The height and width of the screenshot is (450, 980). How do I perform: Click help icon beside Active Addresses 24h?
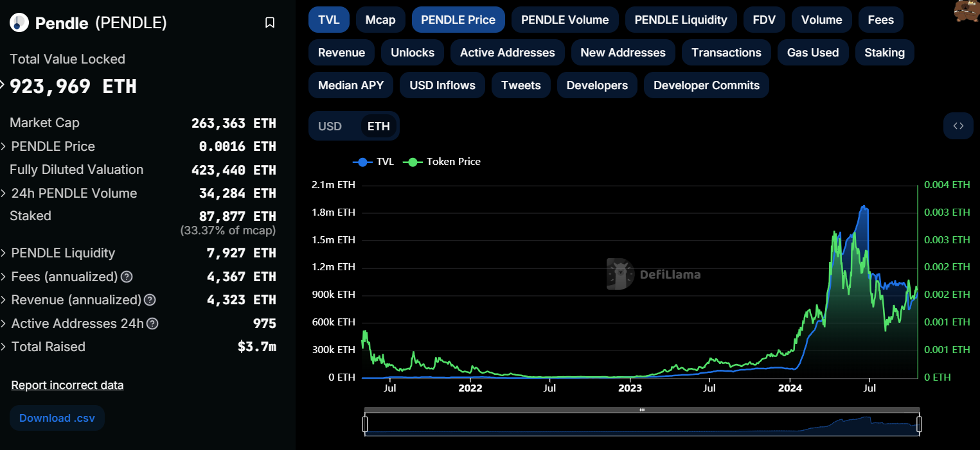[x=152, y=324]
